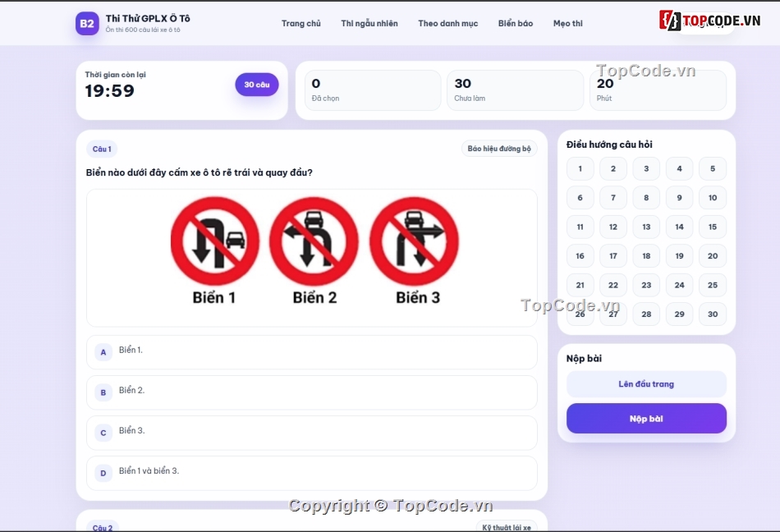This screenshot has width=780, height=532.
Task: Jump to question 24 in navigator
Action: pos(680,285)
